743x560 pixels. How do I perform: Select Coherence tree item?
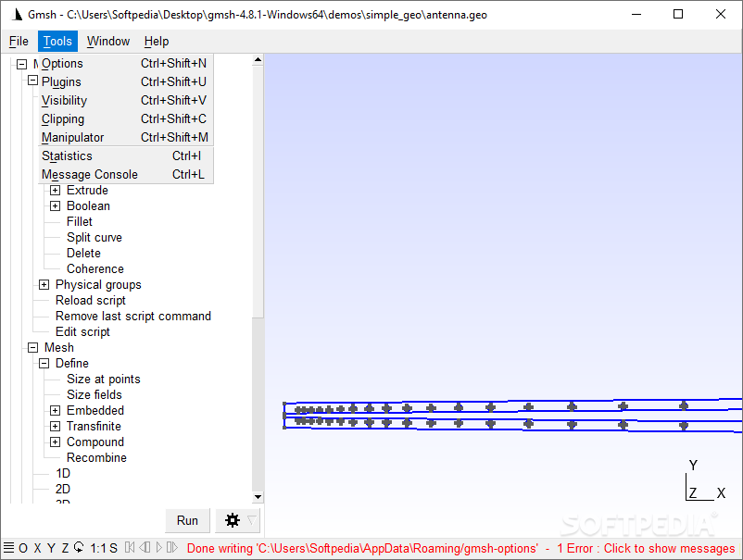(95, 268)
